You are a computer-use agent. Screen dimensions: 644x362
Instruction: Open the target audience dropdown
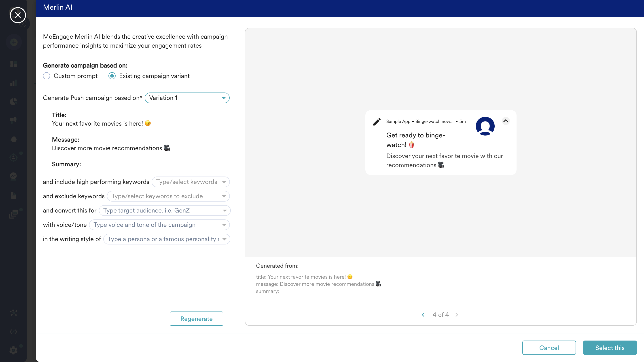(165, 210)
